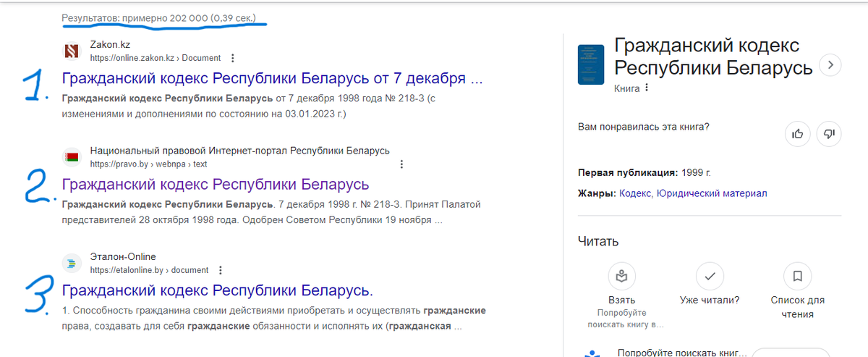Click the Результатов: примерно 202 000 text
Image resolution: width=868 pixels, height=357 pixels.
159,17
